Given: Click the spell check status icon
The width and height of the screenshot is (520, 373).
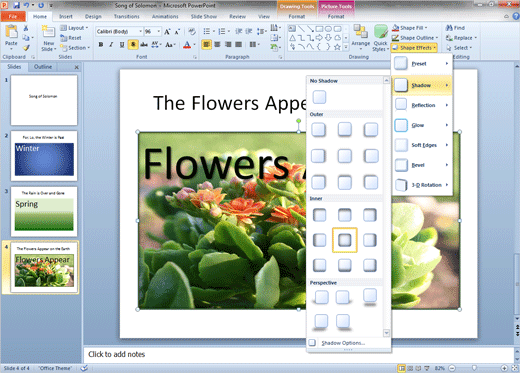Looking at the screenshot, I should click(84, 368).
